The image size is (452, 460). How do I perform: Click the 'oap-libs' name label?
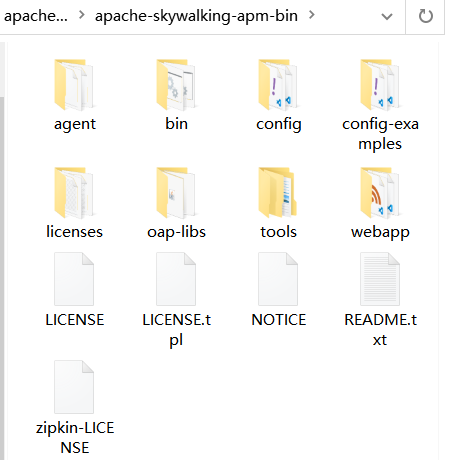(x=176, y=232)
